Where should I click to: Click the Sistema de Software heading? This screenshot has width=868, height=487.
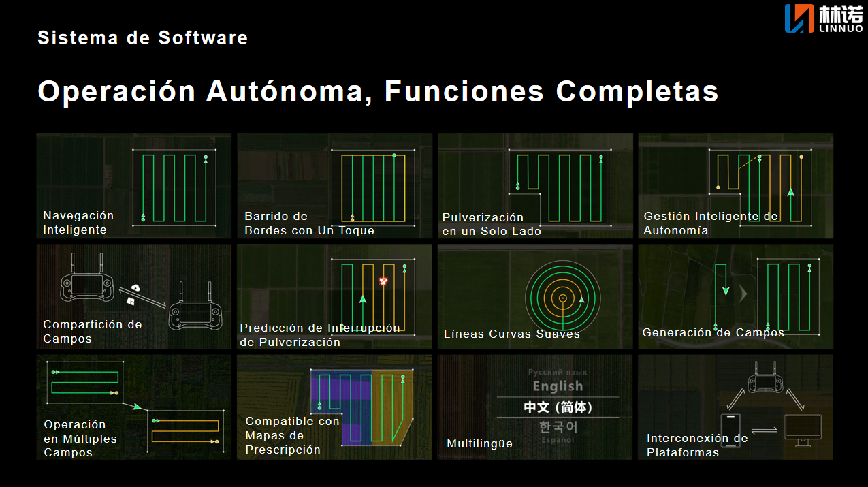(x=142, y=37)
